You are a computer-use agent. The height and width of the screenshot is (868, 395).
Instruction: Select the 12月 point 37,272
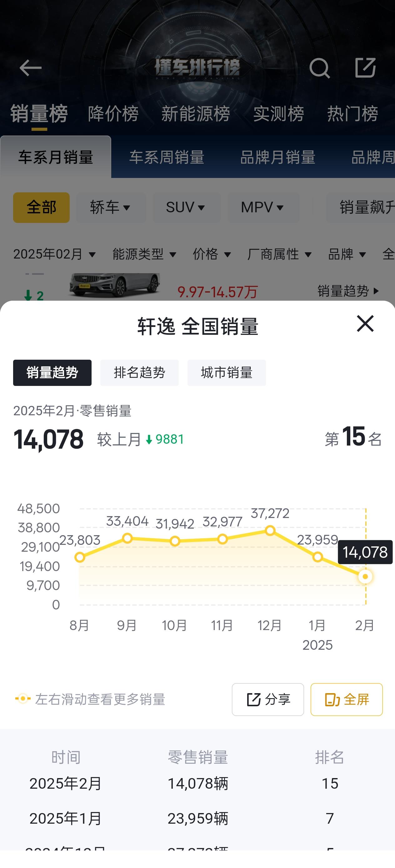point(270,531)
